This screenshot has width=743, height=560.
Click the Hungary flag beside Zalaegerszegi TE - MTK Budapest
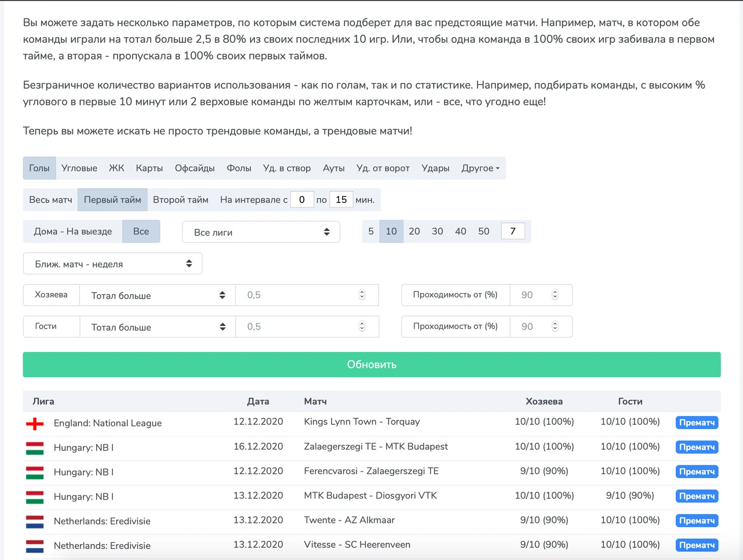(x=35, y=448)
